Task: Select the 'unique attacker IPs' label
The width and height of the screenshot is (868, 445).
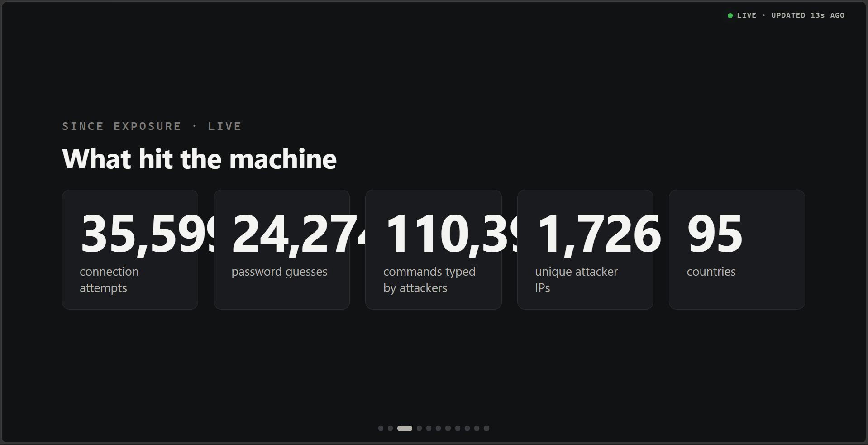Action: [x=576, y=280]
